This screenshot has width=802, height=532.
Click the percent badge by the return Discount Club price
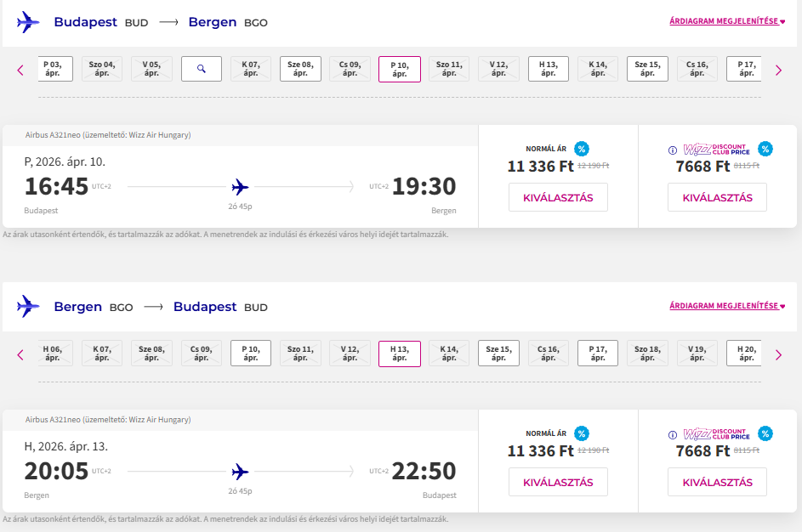(765, 433)
